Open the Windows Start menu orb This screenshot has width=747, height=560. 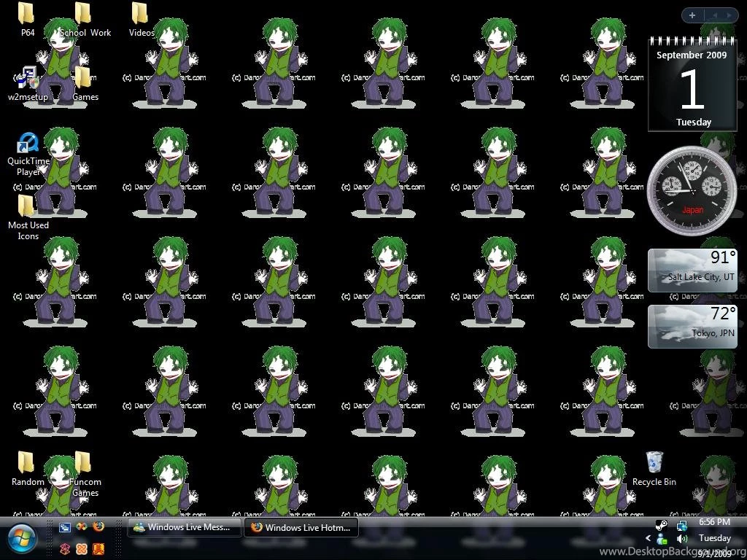tap(22, 539)
